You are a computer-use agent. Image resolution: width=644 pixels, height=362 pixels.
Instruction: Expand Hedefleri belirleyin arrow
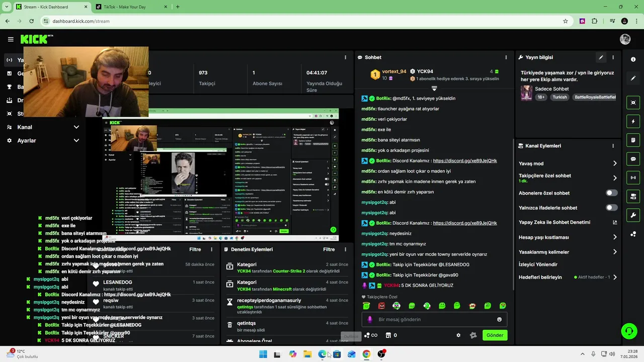tap(615, 277)
